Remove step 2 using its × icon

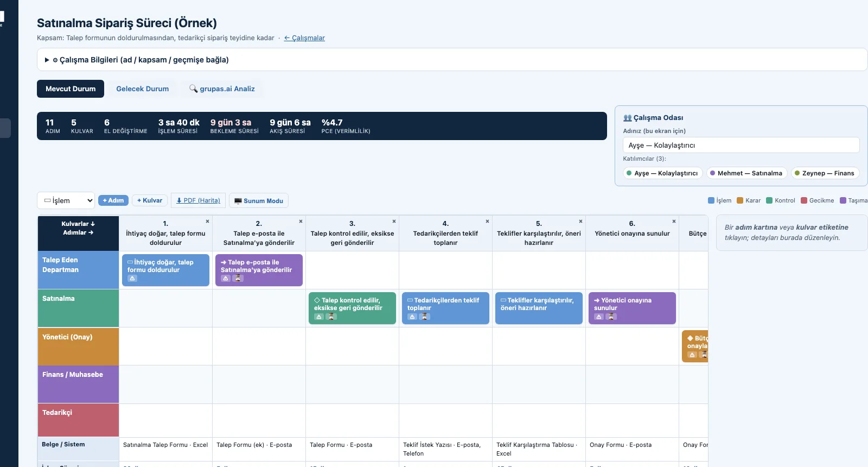tap(301, 221)
